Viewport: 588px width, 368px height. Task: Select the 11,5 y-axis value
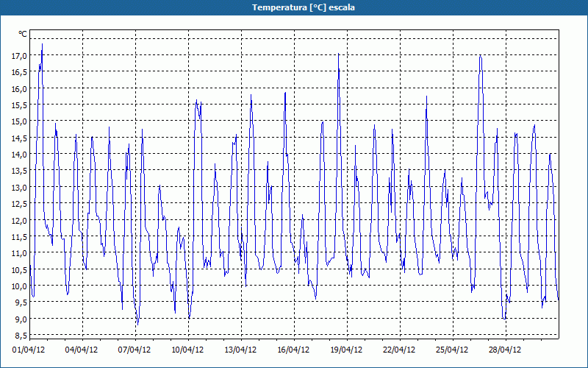coord(19,237)
